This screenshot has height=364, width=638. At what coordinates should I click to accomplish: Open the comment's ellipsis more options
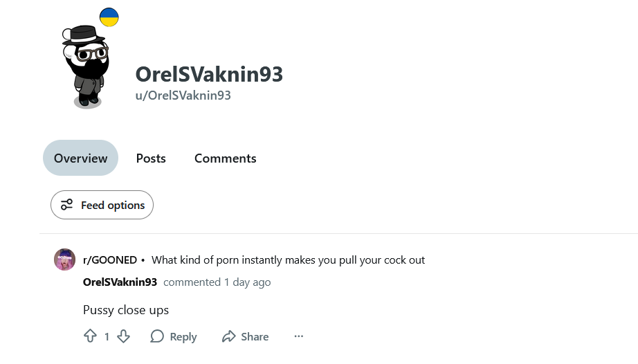point(299,336)
